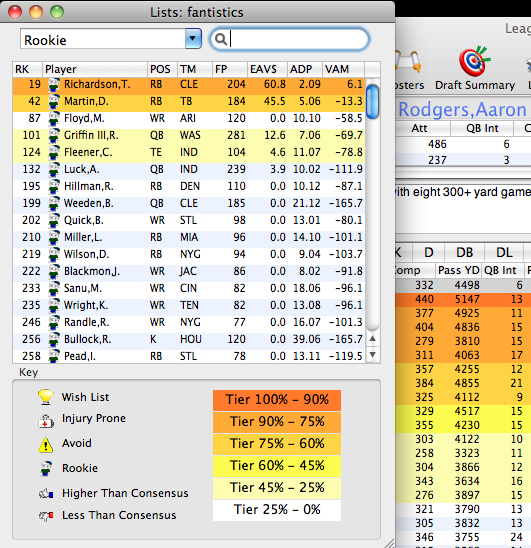Click rookie icon beside Pead,I.
Image resolution: width=531 pixels, height=548 pixels.
click(53, 356)
